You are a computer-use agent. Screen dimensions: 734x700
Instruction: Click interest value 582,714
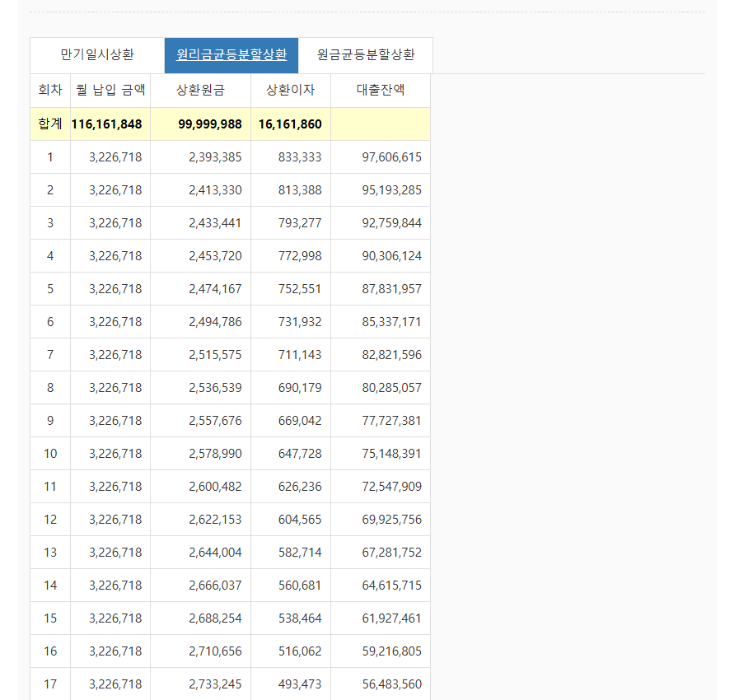point(300,553)
